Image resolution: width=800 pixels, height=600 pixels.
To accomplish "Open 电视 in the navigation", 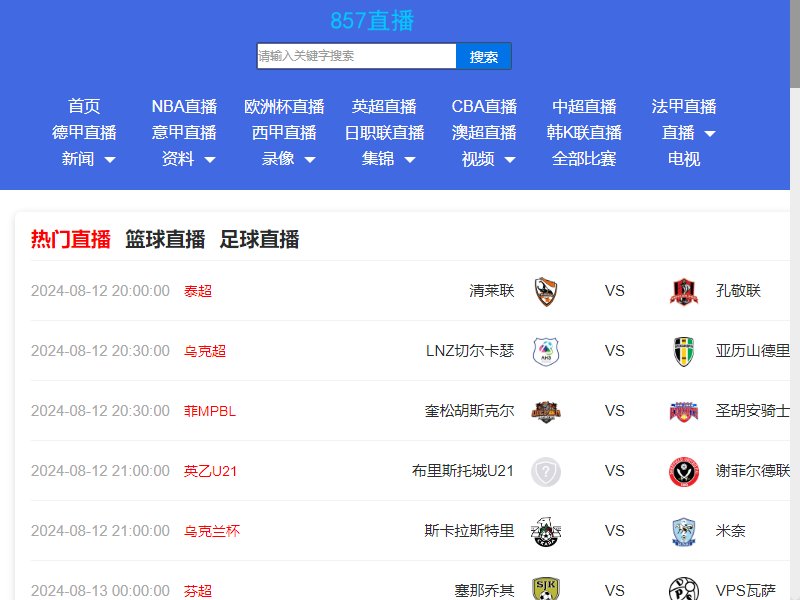I will tap(684, 159).
